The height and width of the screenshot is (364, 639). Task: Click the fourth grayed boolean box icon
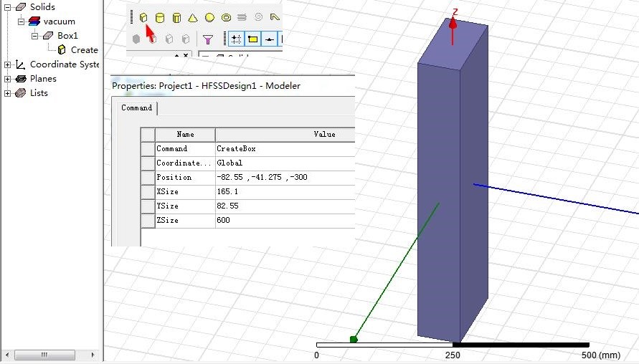pos(186,39)
